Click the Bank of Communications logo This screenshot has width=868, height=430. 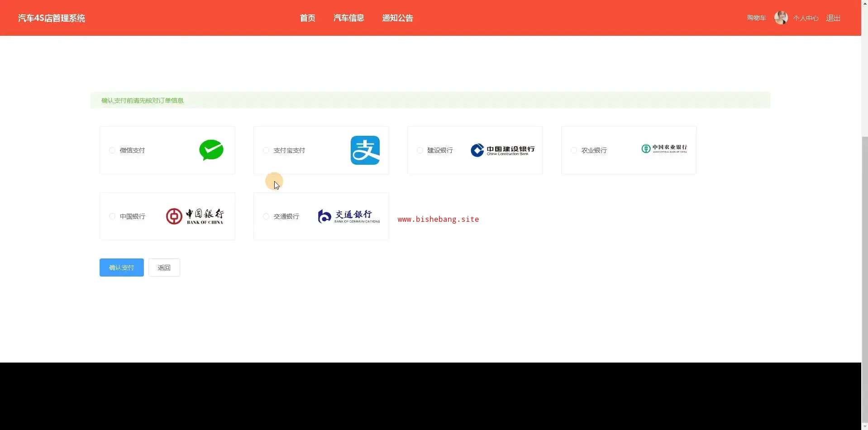349,216
